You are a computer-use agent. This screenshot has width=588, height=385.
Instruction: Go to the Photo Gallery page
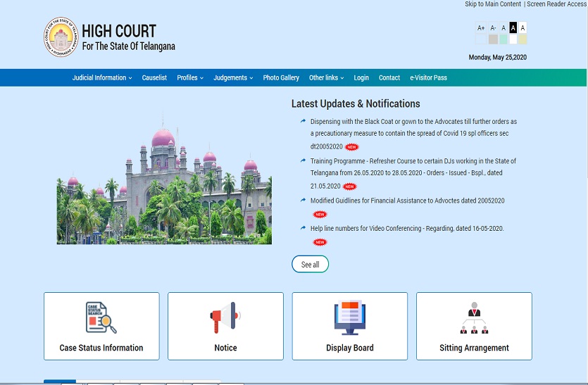point(281,78)
